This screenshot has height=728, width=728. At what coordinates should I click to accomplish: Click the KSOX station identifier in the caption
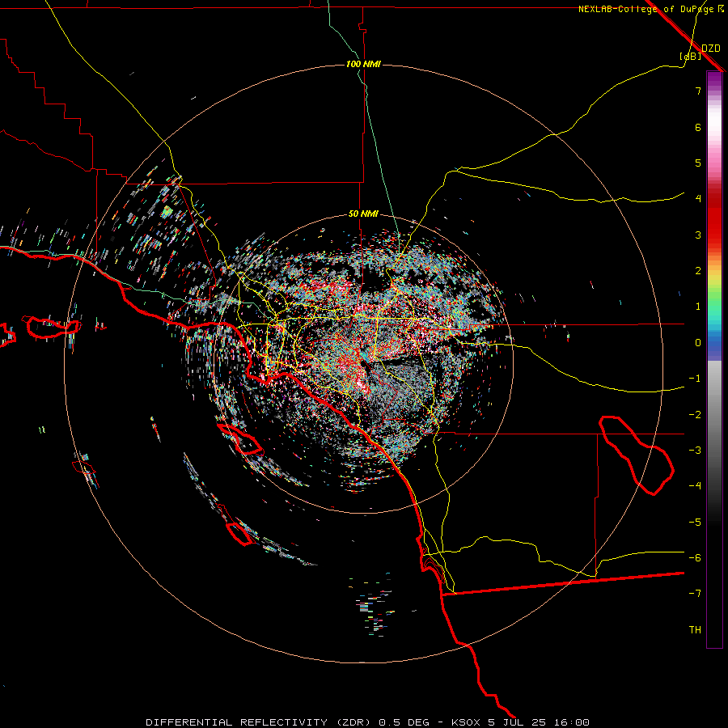(467, 722)
